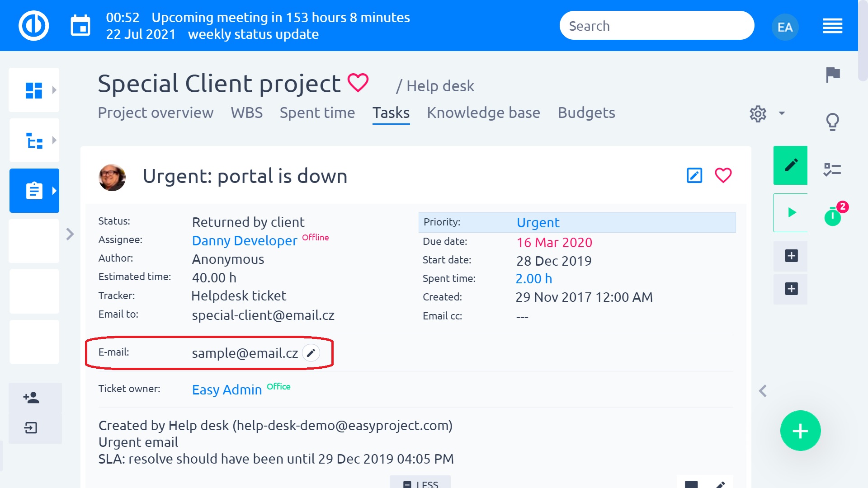Click the EA user avatar
868x488 pixels.
785,27
